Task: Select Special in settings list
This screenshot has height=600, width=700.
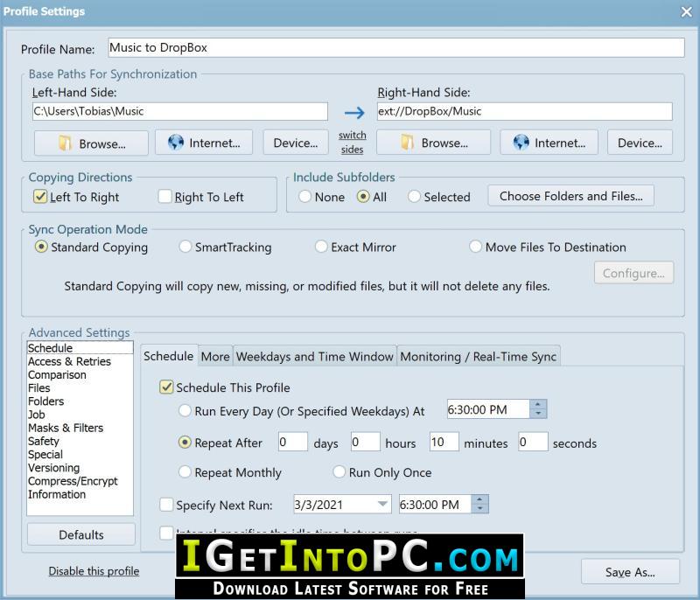Action: pyautogui.click(x=80, y=455)
